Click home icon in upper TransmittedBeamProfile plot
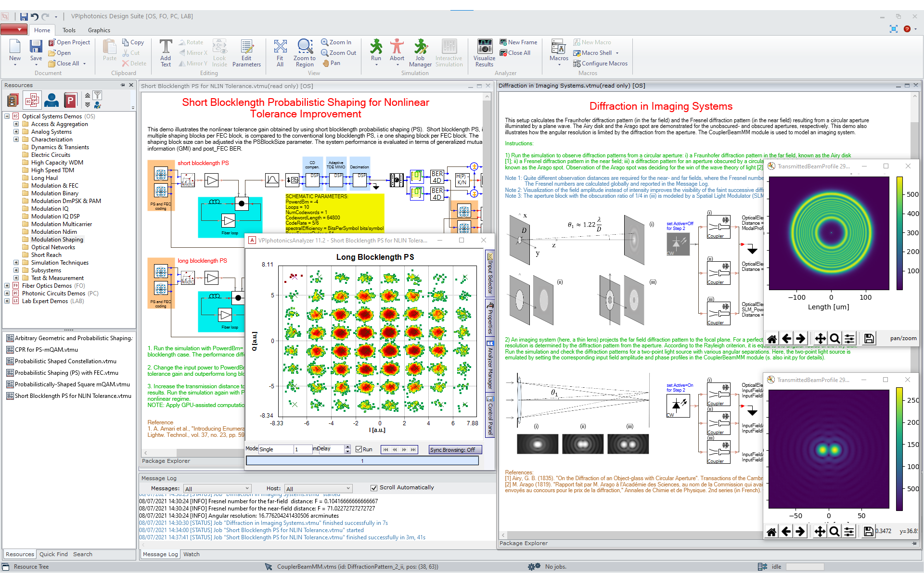The width and height of the screenshot is (924, 573). point(772,339)
